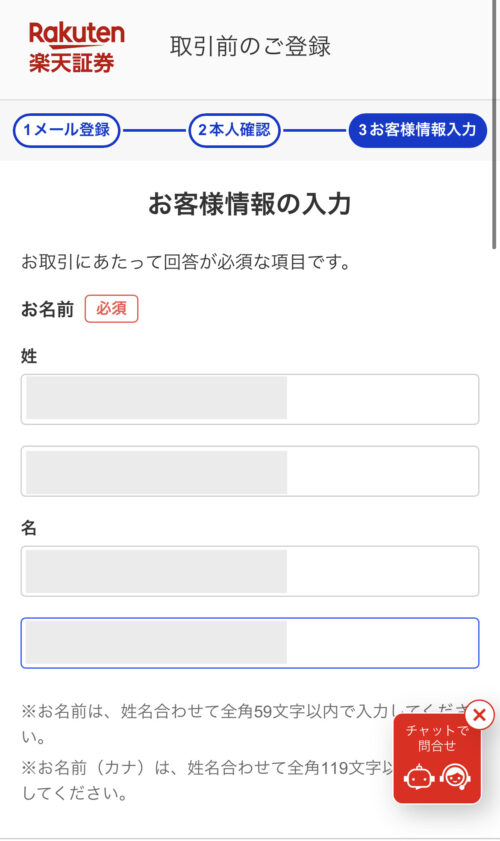Image resolution: width=500 pixels, height=841 pixels.
Task: Click the お名前 section label
Action: [x=47, y=309]
